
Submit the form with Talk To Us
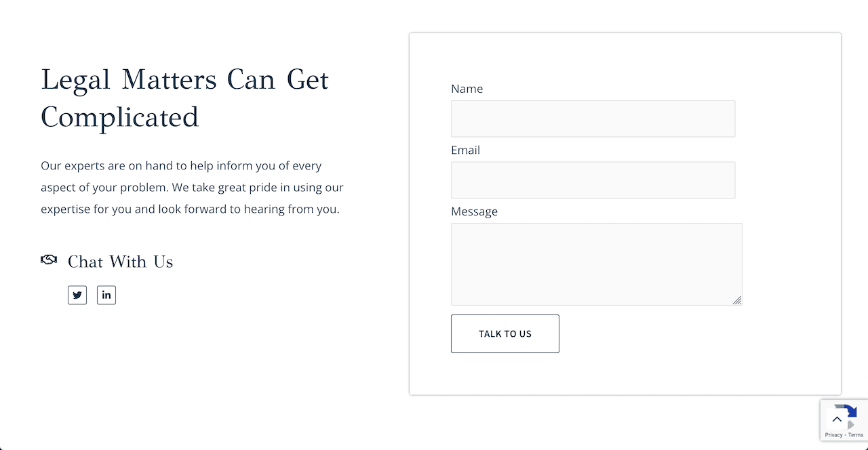tap(505, 333)
